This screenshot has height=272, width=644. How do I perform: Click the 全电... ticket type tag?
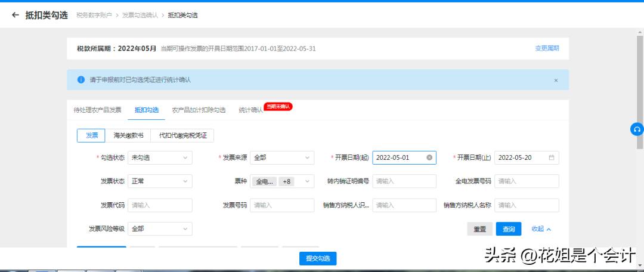(x=264, y=181)
